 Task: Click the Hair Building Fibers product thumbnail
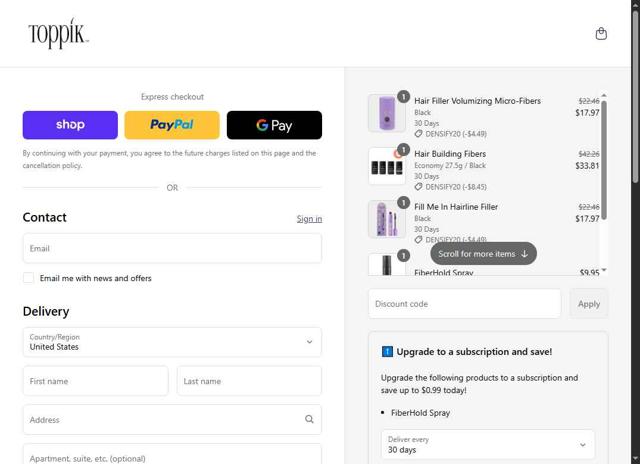pyautogui.click(x=387, y=166)
